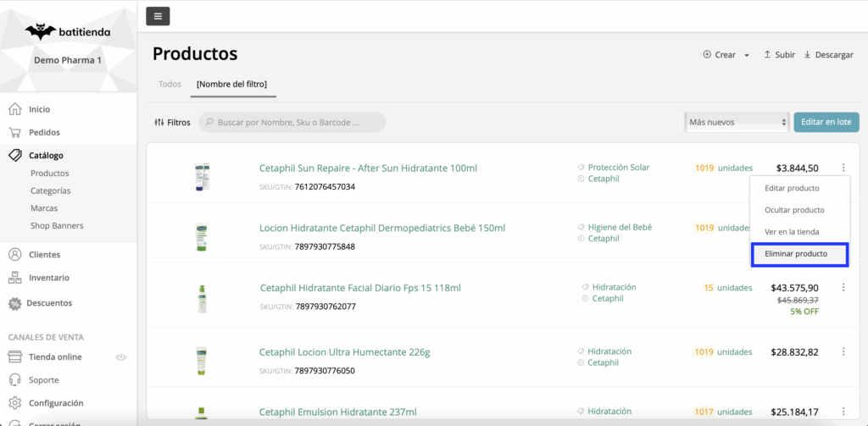Open Soporte via the headset icon
868x426 pixels.
tap(14, 380)
